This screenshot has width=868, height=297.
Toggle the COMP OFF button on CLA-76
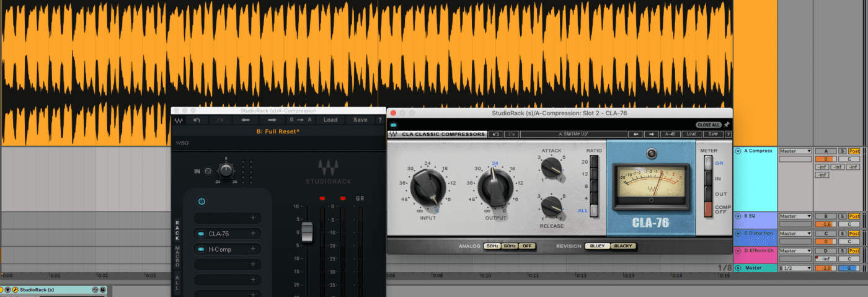click(x=708, y=209)
